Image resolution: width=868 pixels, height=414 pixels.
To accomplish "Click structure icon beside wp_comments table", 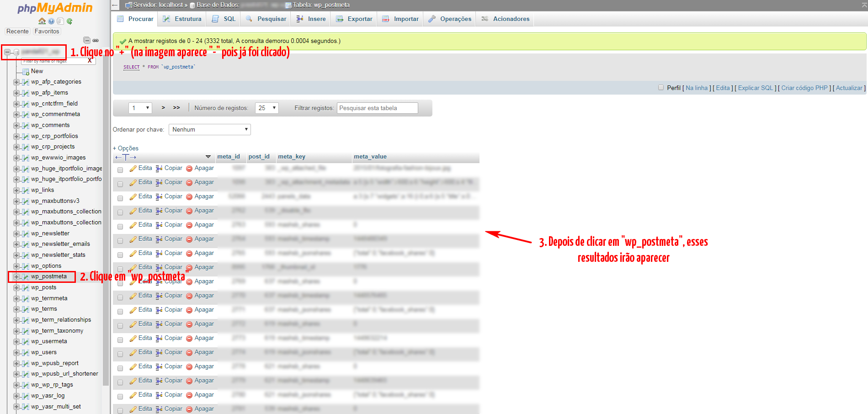I will (x=26, y=125).
